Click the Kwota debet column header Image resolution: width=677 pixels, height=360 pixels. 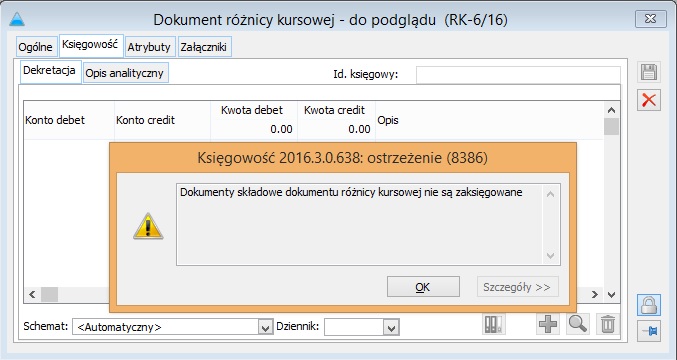254,120
